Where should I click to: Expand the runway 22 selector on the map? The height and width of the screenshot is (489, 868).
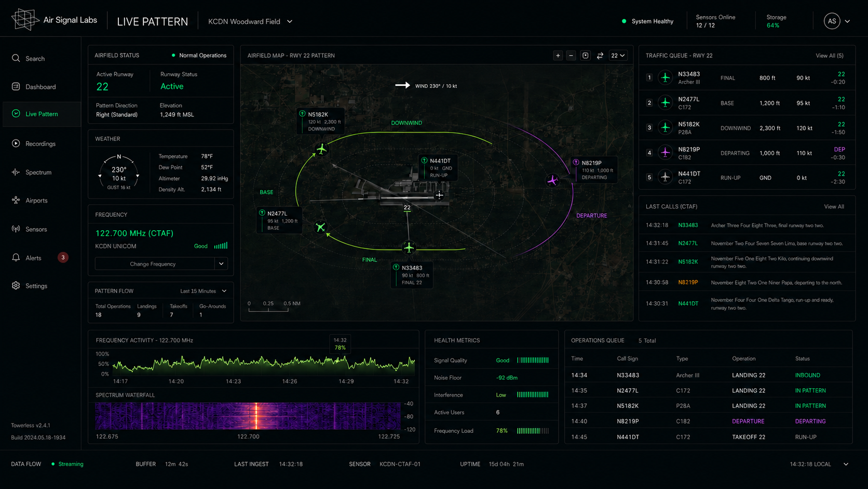[618, 56]
